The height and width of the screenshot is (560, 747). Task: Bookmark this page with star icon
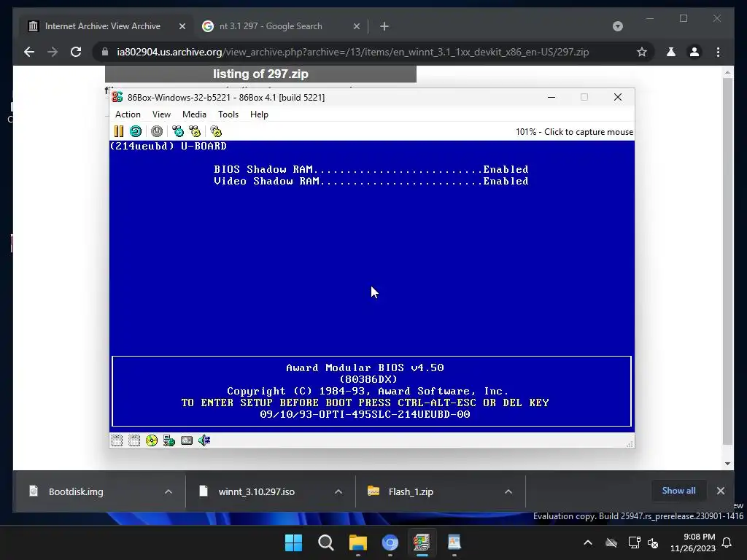tap(642, 52)
